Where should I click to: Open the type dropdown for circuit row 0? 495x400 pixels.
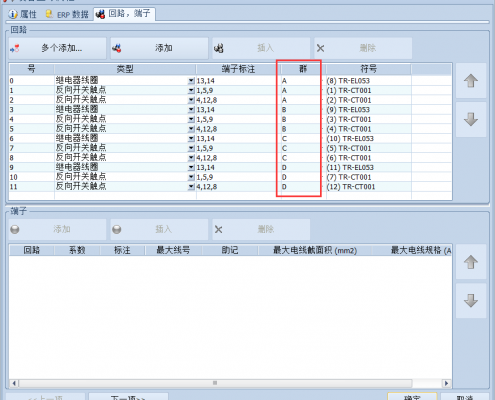click(191, 81)
